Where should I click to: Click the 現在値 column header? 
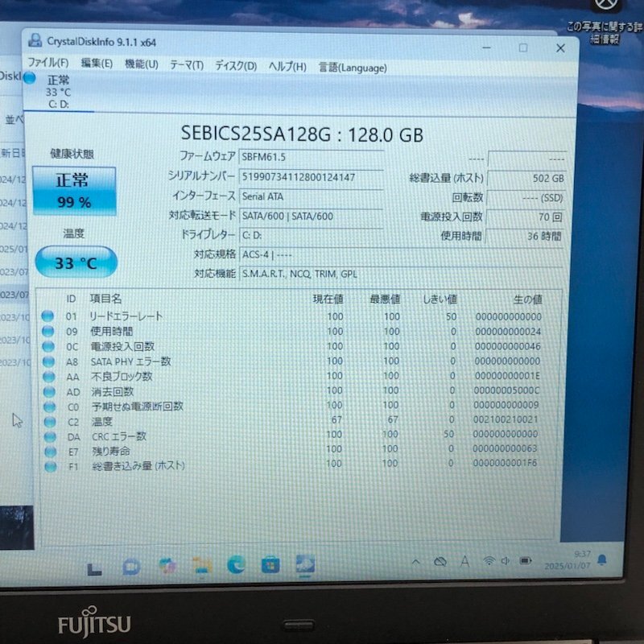pos(328,299)
